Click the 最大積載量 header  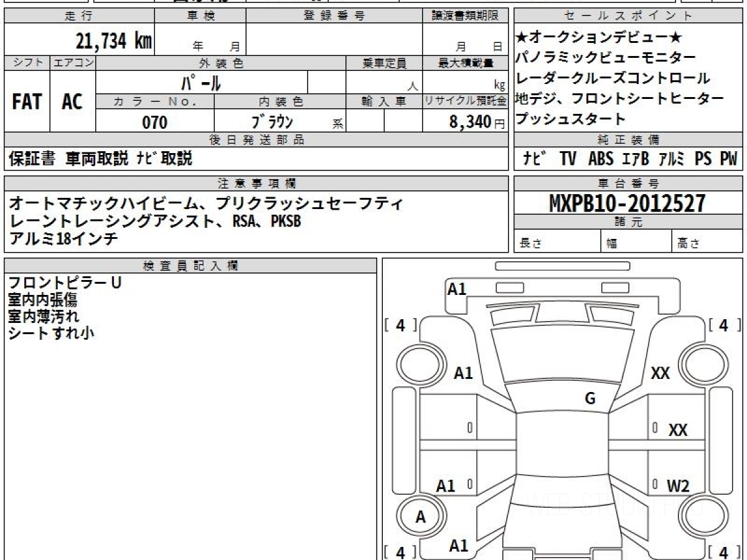pyautogui.click(x=465, y=63)
